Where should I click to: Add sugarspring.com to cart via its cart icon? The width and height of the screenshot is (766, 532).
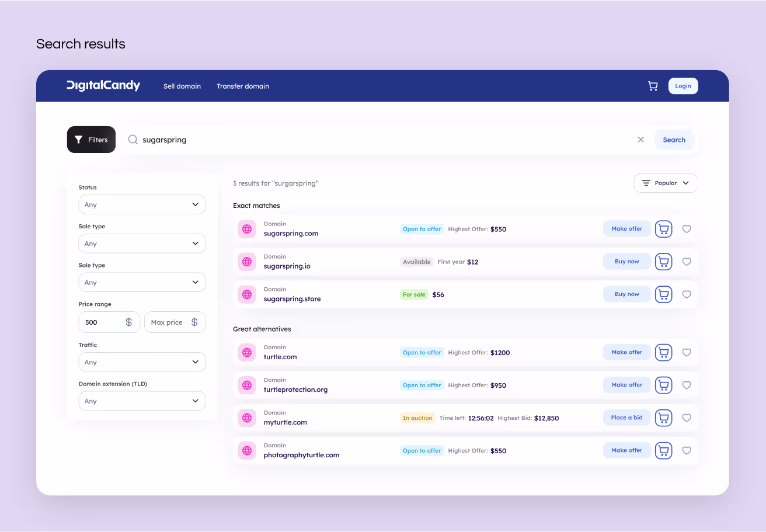pyautogui.click(x=663, y=229)
